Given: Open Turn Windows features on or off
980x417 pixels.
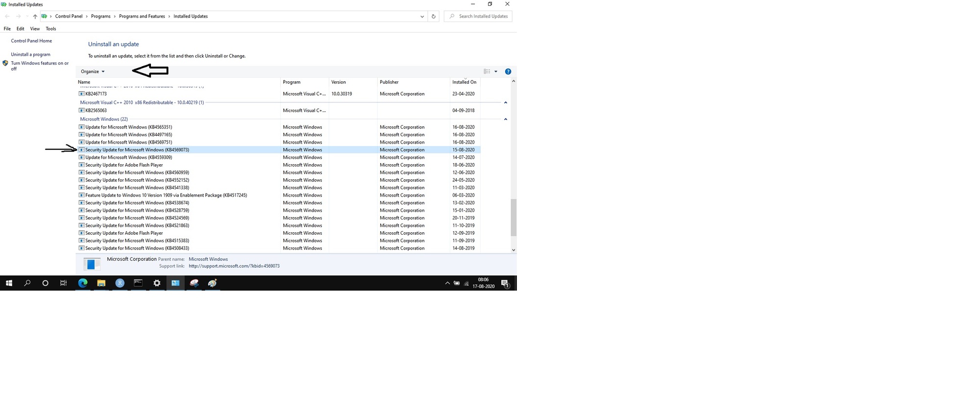Looking at the screenshot, I should [x=40, y=66].
